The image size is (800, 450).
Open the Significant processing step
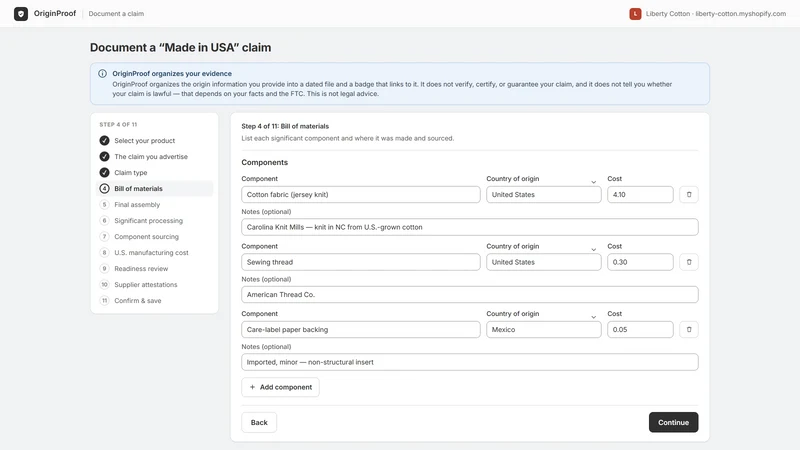[154, 220]
